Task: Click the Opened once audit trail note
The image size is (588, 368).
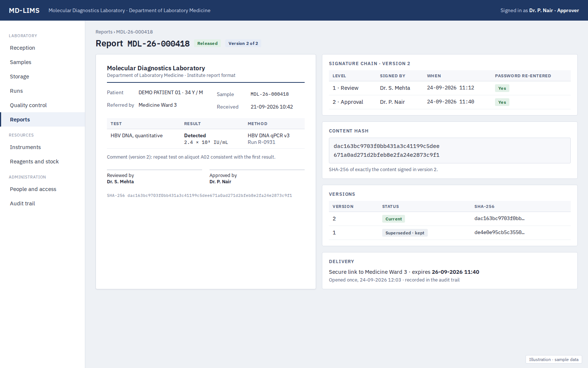Action: [x=394, y=280]
